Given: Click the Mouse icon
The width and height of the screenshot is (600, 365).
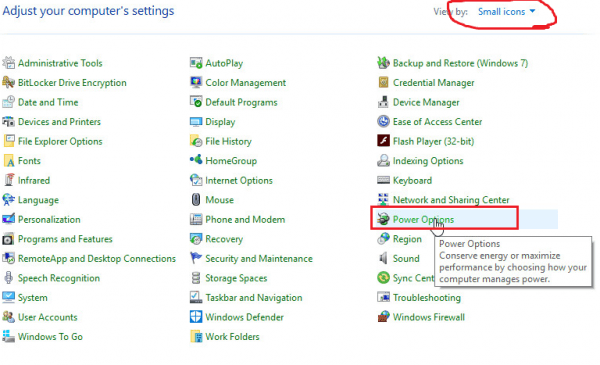Looking at the screenshot, I should [196, 199].
